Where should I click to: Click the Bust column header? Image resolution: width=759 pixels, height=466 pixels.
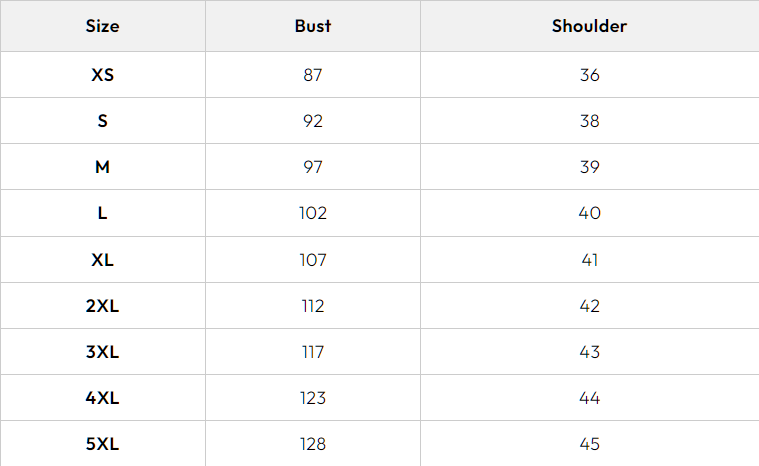click(313, 26)
